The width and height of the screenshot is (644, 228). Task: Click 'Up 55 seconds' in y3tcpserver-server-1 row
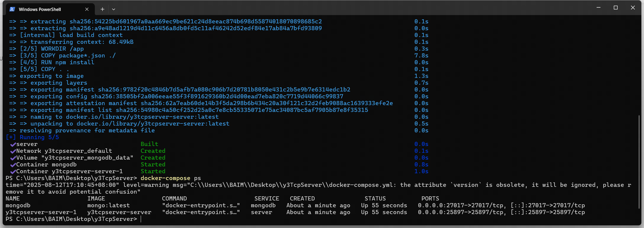[x=384, y=212]
